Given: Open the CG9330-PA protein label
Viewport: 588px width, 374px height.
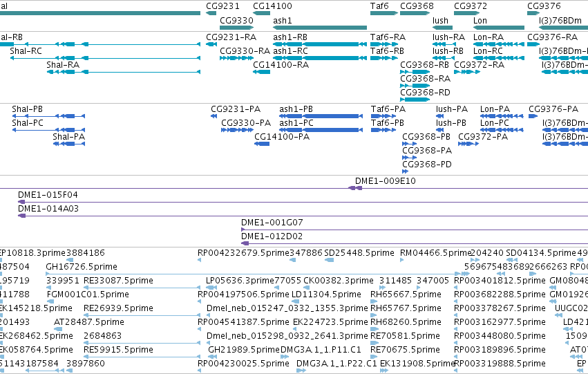Looking at the screenshot, I should [x=246, y=123].
